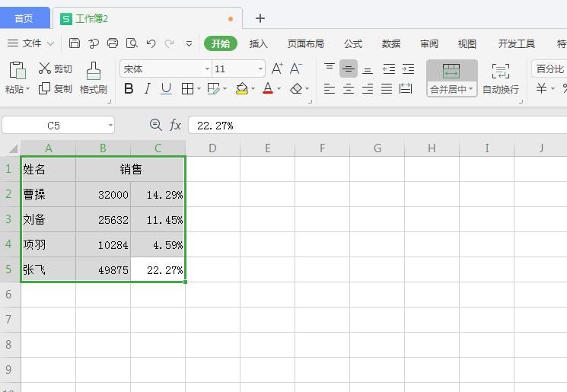Click the Save icon in quick toolbar

point(75,43)
